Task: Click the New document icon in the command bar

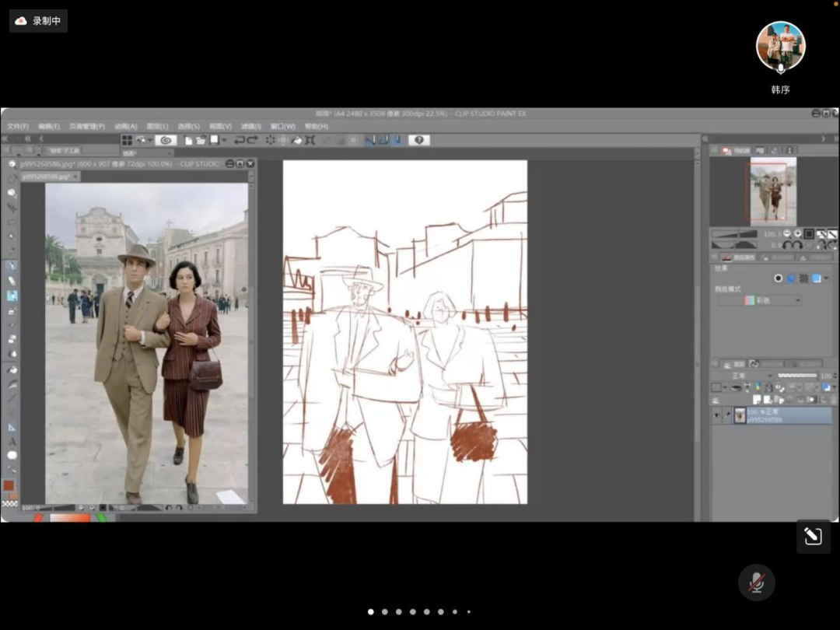Action: click(189, 140)
